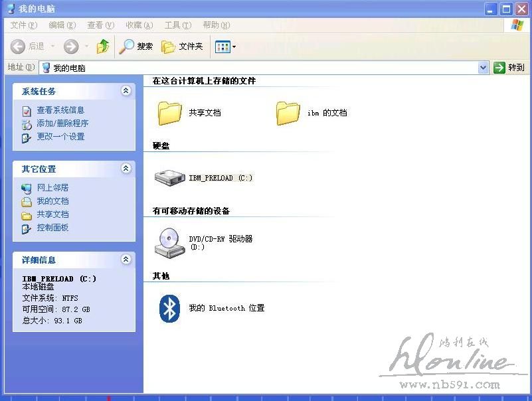Open Forward button history dropdown arrow
This screenshot has width=532, height=401.
[87, 46]
